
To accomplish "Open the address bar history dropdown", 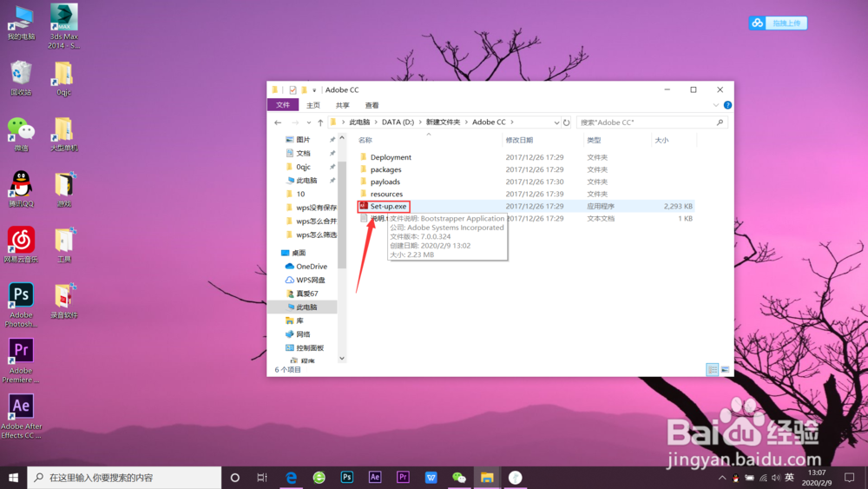I will (556, 122).
